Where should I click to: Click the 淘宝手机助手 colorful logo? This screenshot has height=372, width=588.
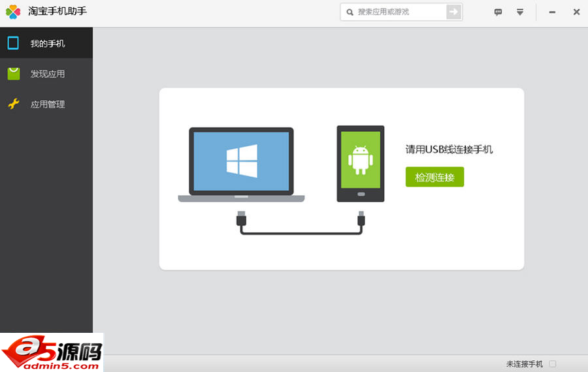13,12
